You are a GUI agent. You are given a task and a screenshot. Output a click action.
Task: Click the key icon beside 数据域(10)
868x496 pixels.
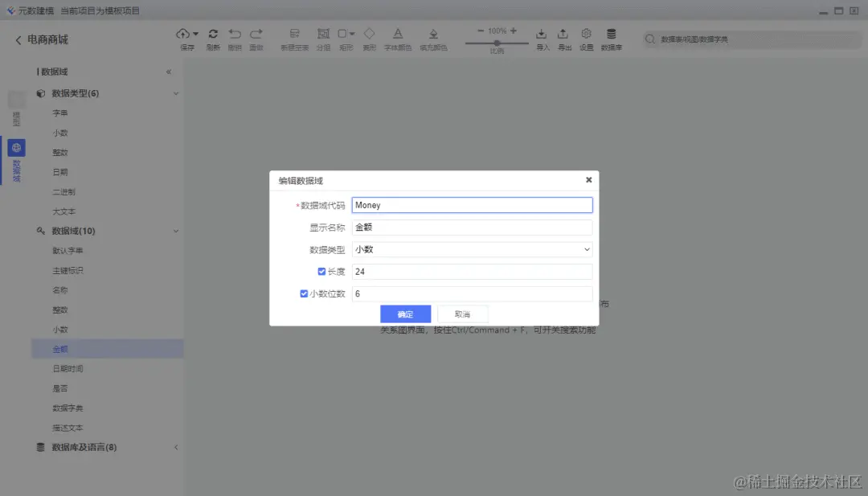click(x=40, y=231)
